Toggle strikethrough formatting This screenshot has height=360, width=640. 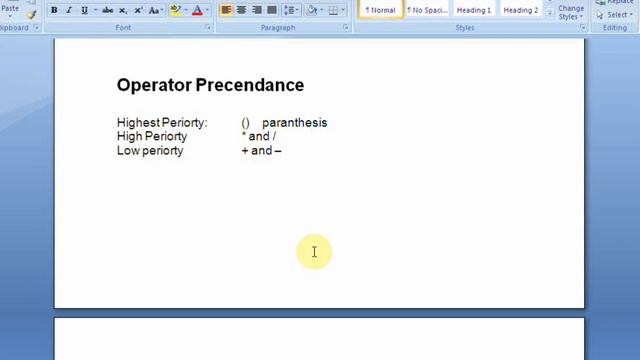pyautogui.click(x=107, y=10)
